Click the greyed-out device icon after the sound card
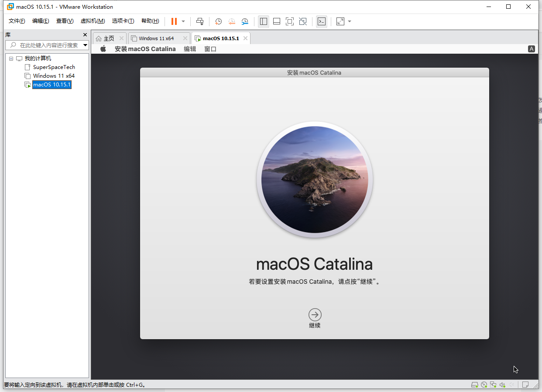Viewport: 542px width, 392px height. pos(511,385)
